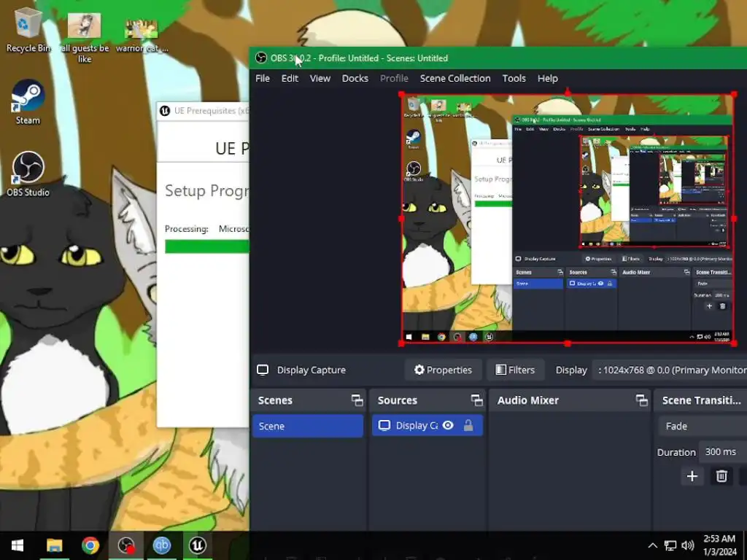Image resolution: width=747 pixels, height=560 pixels.
Task: Open the Profile menu in OBS
Action: 394,79
